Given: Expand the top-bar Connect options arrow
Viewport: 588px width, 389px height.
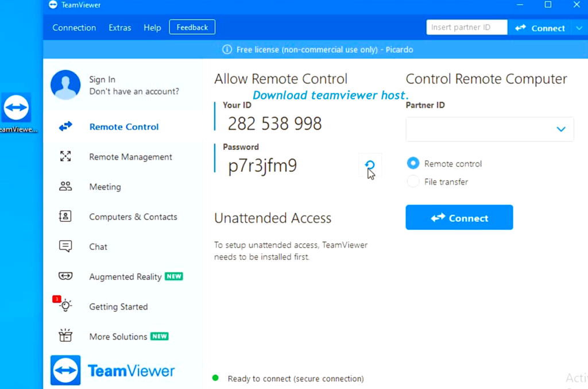Looking at the screenshot, I should click(579, 28).
